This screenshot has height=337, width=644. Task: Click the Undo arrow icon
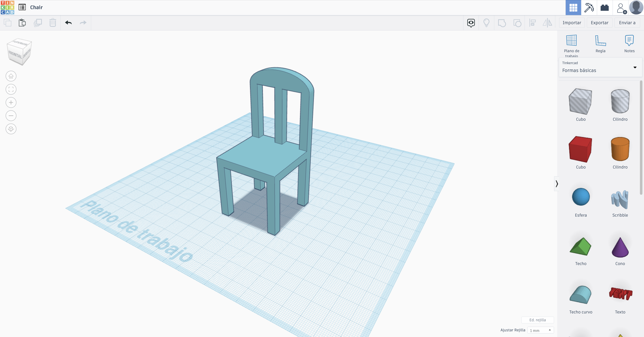pyautogui.click(x=68, y=23)
